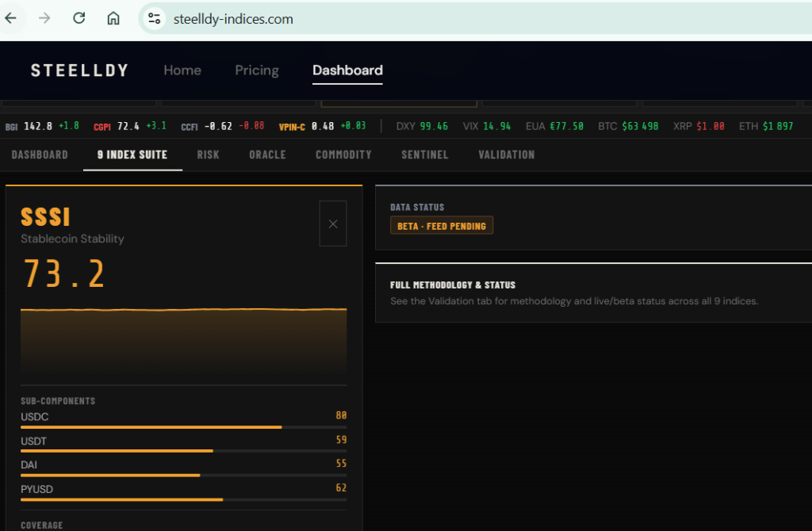
Task: Click the DAI progress bar
Action: 183,475
